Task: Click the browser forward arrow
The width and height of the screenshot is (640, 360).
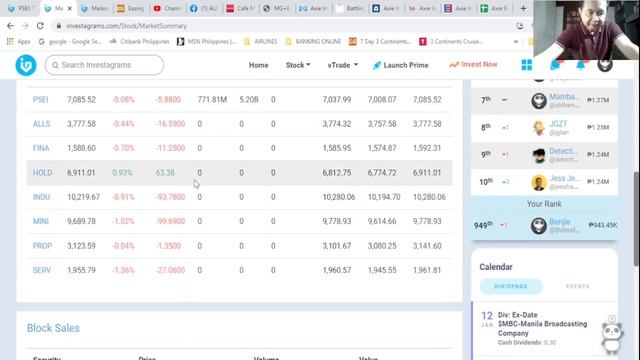Action: pos(25,26)
